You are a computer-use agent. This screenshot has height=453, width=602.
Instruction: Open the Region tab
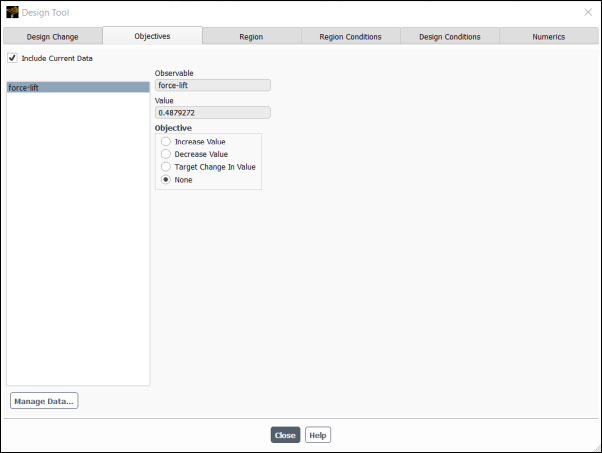(251, 36)
